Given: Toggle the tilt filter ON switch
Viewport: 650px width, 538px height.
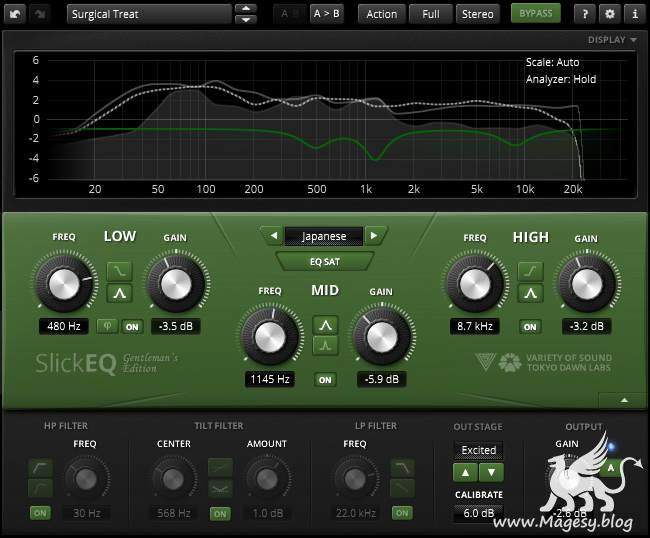Looking at the screenshot, I should point(220,514).
